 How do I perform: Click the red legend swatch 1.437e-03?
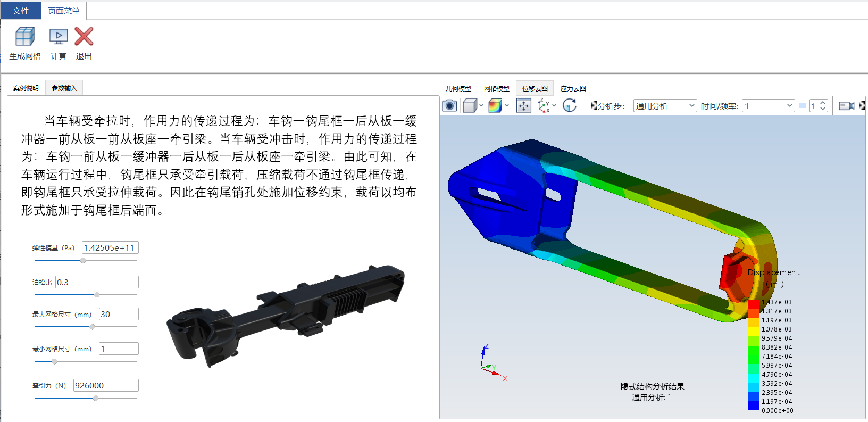coord(754,304)
